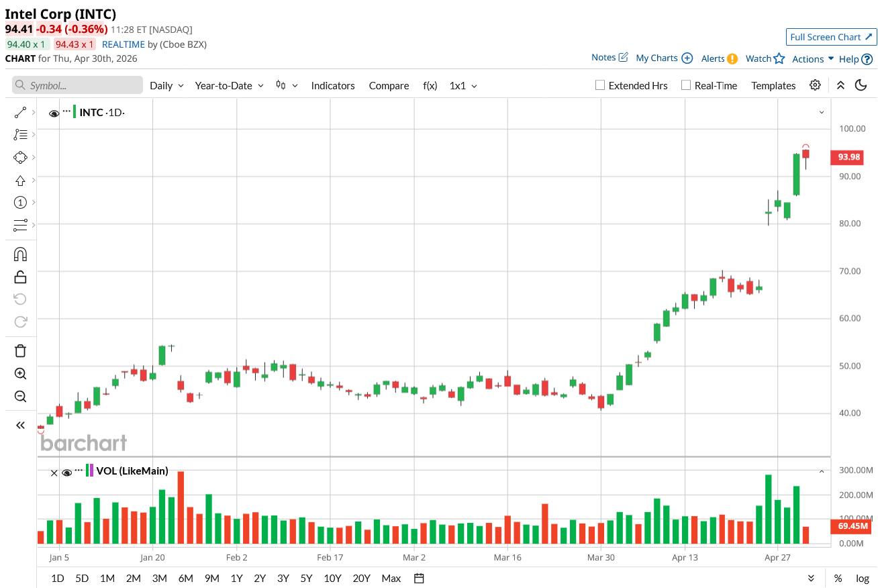The image size is (878, 588).
Task: Open the 1x1 grid layout dropdown
Action: tap(463, 85)
